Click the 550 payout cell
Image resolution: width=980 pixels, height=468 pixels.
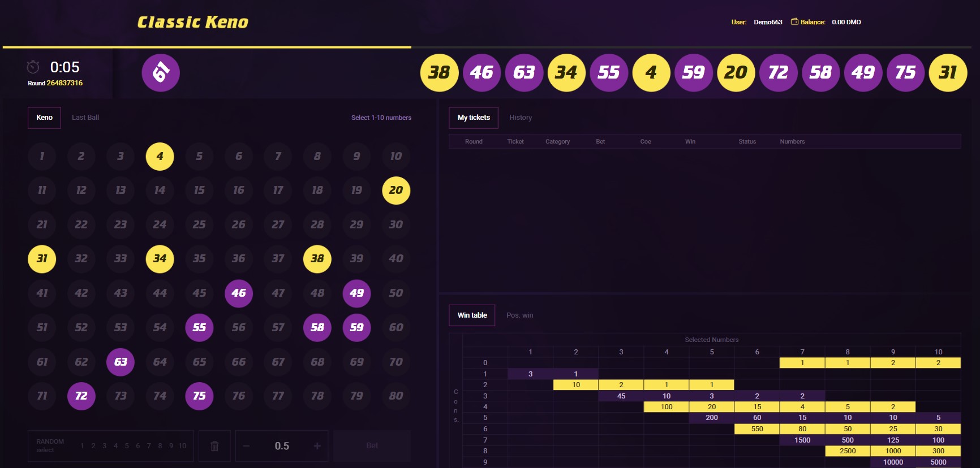pyautogui.click(x=757, y=429)
